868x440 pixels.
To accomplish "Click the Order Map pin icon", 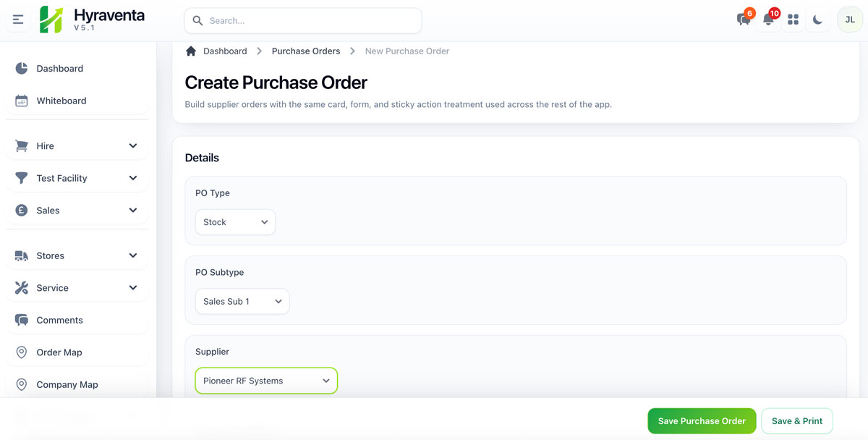I will coord(22,352).
